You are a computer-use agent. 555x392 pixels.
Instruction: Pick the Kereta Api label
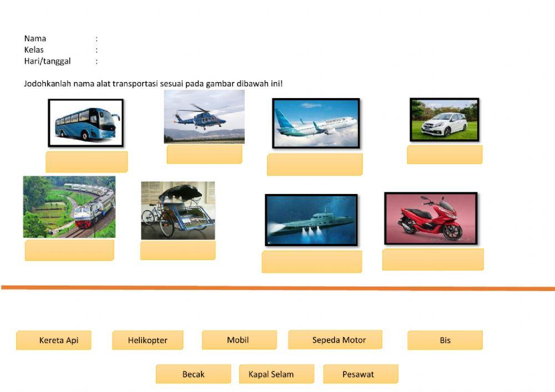pos(54,340)
